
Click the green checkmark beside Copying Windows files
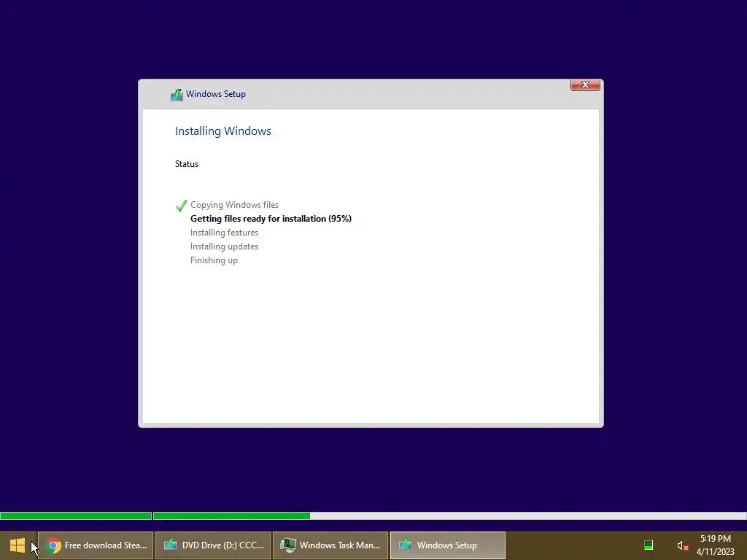(x=181, y=206)
